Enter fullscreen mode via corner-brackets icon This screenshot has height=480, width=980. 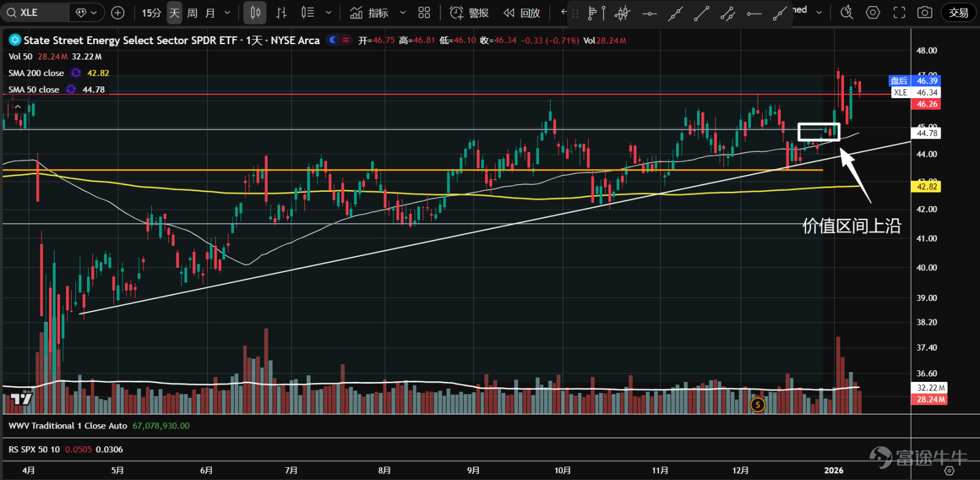pos(899,12)
